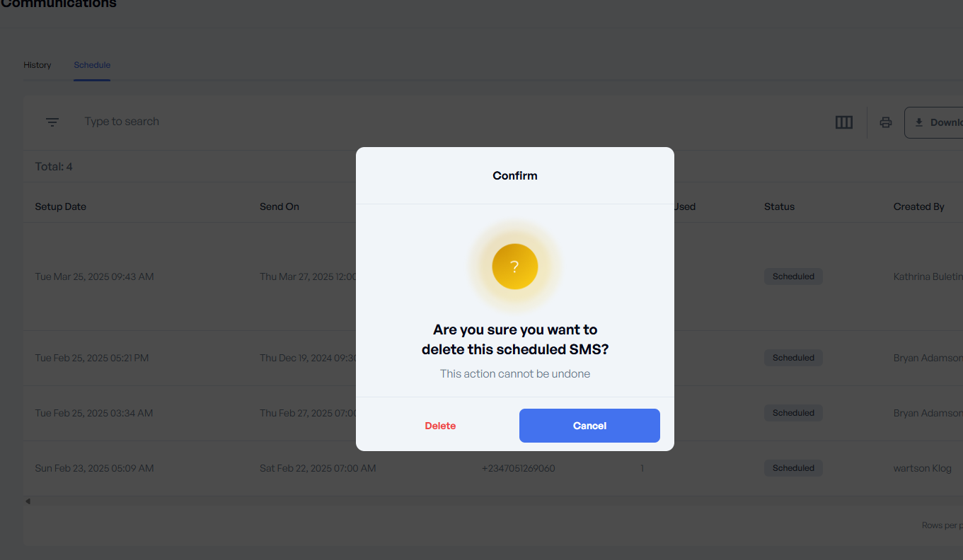Click the printer icon
Screen dimensions: 963x560
click(x=885, y=122)
